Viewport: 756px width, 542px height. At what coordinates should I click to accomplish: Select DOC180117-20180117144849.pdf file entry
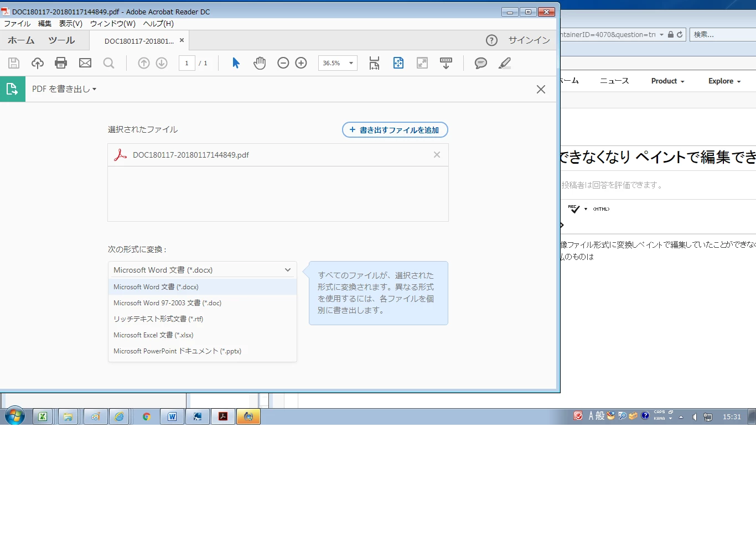(278, 155)
